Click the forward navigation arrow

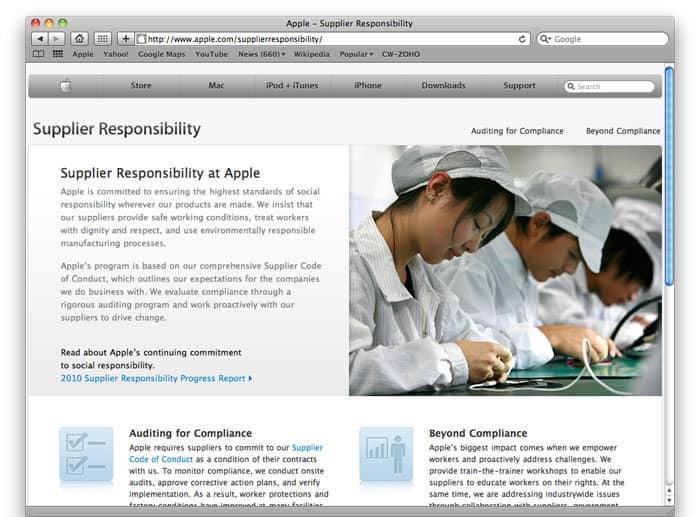57,39
